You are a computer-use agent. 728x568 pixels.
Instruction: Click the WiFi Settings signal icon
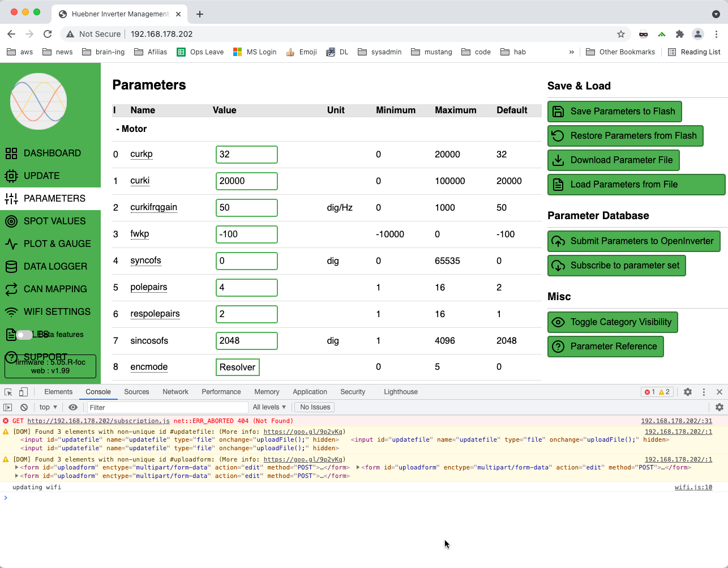pos(11,312)
